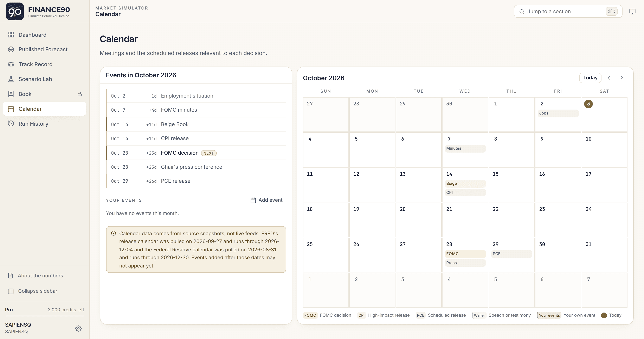Image resolution: width=644 pixels, height=339 pixels.
Task: Select the Employment situation row
Action: 196,96
